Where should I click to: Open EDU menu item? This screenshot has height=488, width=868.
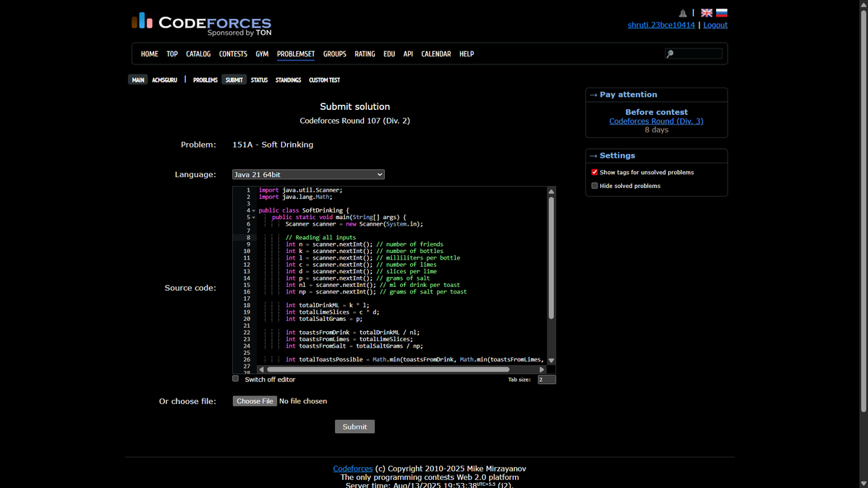(389, 53)
